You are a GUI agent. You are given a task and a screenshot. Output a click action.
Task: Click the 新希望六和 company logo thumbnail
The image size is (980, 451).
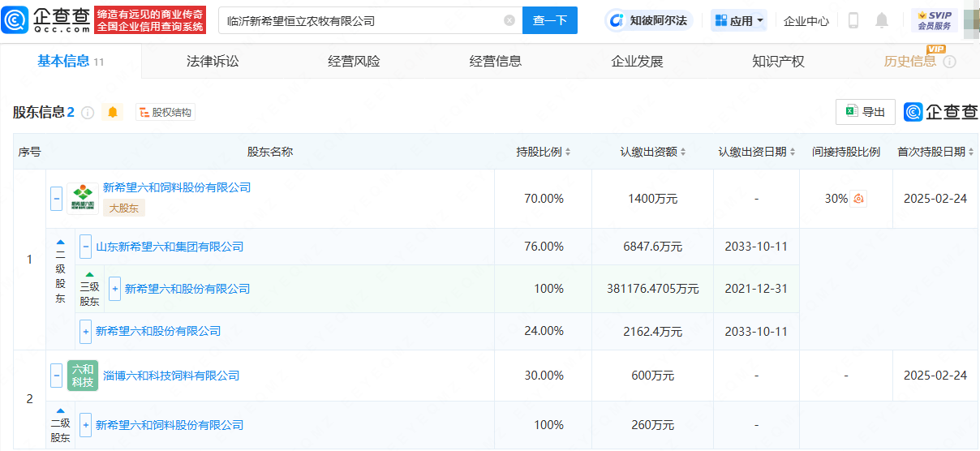[83, 199]
